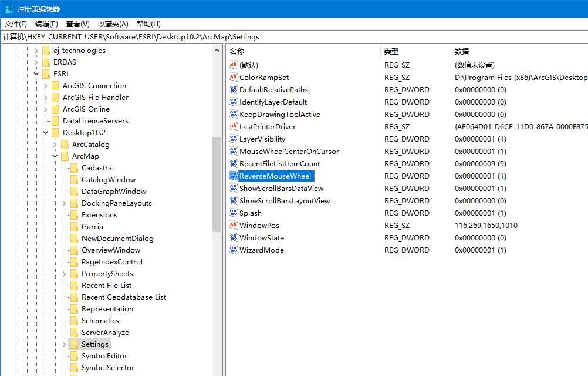588x376 pixels.
Task: Click the Splash DWORD icon
Action: [x=233, y=213]
